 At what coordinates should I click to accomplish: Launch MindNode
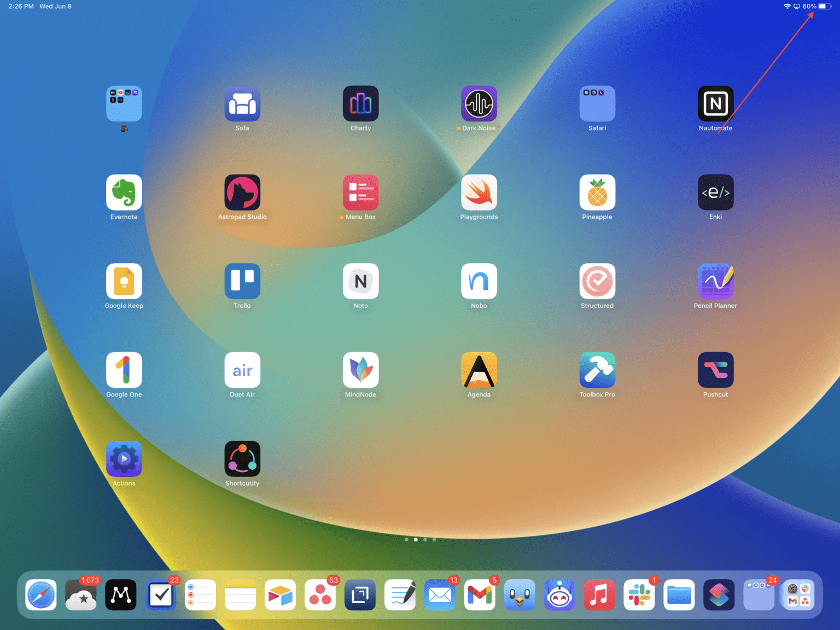point(360,370)
